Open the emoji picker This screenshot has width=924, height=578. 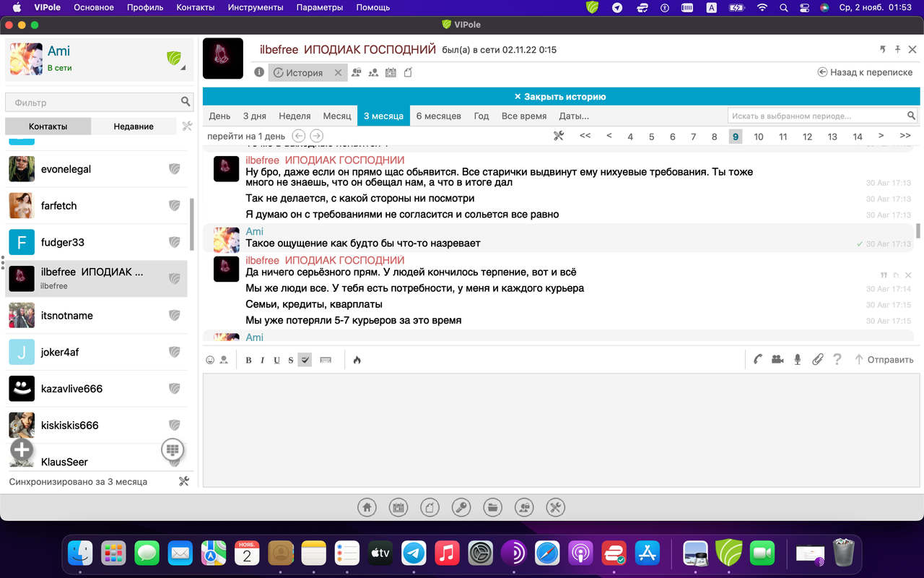click(x=210, y=360)
